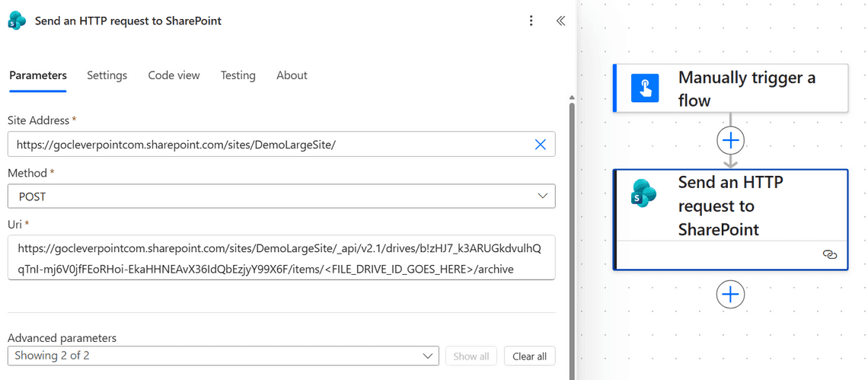
Task: Click the Clear all button
Action: (x=530, y=356)
